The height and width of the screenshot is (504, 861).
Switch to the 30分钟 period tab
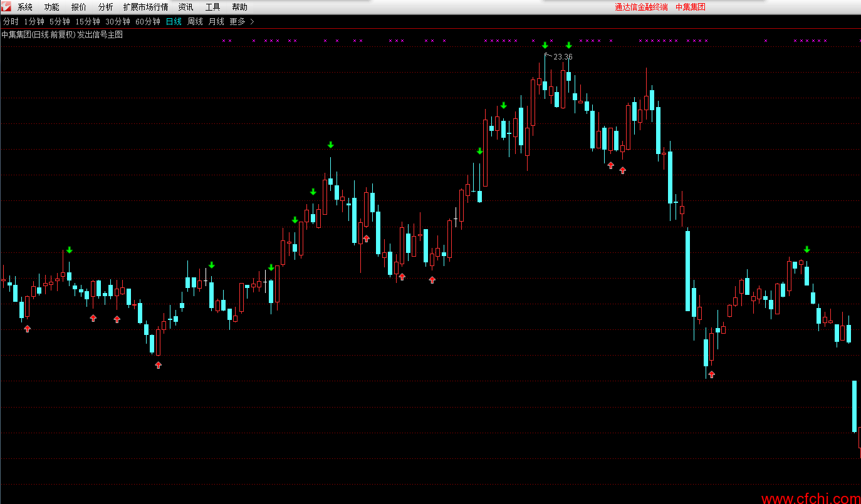118,22
